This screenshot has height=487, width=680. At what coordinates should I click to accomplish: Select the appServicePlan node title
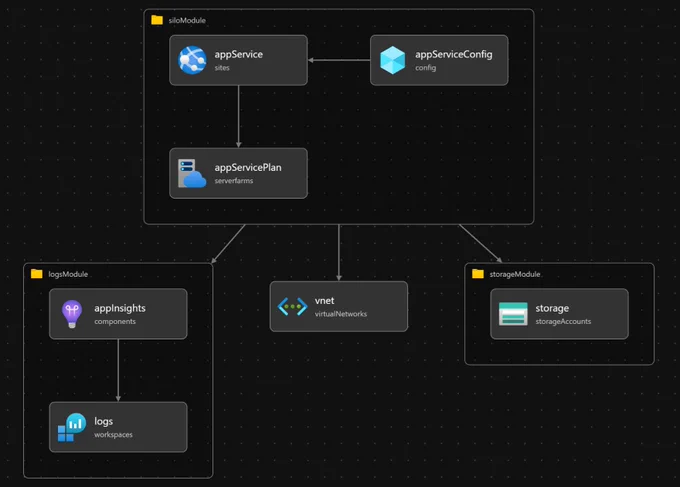point(248,167)
